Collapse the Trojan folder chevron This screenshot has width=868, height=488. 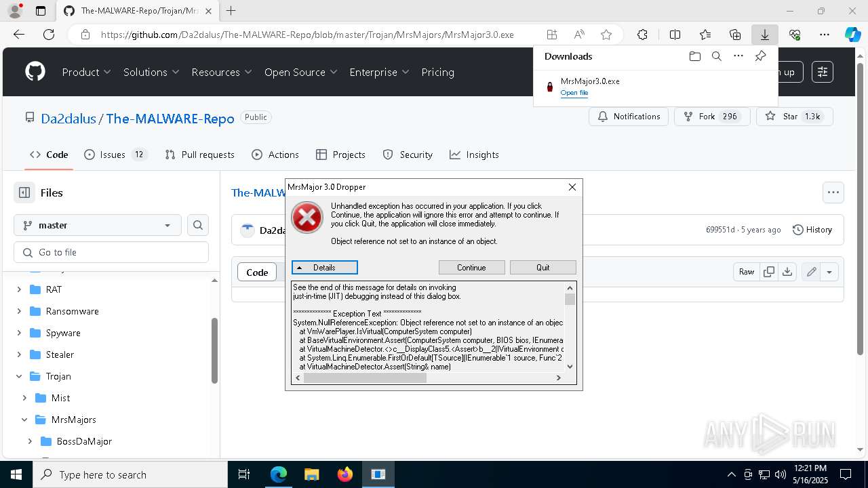point(19,376)
